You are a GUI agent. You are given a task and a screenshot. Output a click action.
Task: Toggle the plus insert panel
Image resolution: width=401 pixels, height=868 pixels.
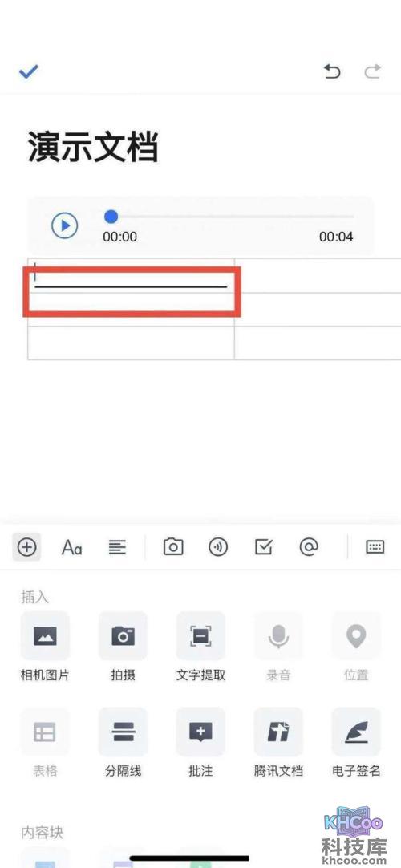tap(26, 547)
